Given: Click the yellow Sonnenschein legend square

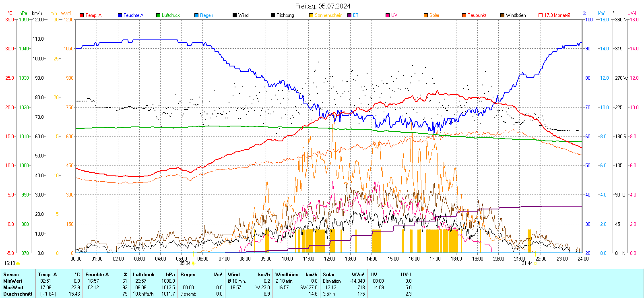Looking at the screenshot, I should (x=311, y=15).
